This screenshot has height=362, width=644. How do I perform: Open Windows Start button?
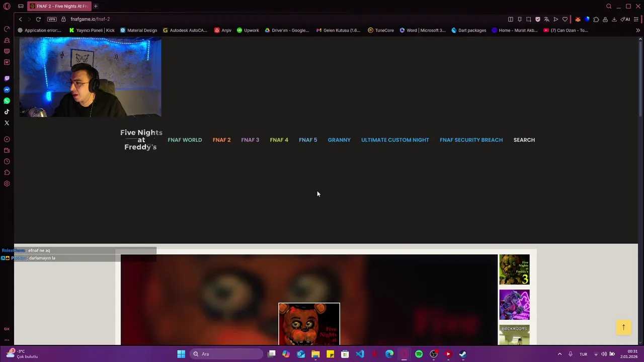click(181, 354)
